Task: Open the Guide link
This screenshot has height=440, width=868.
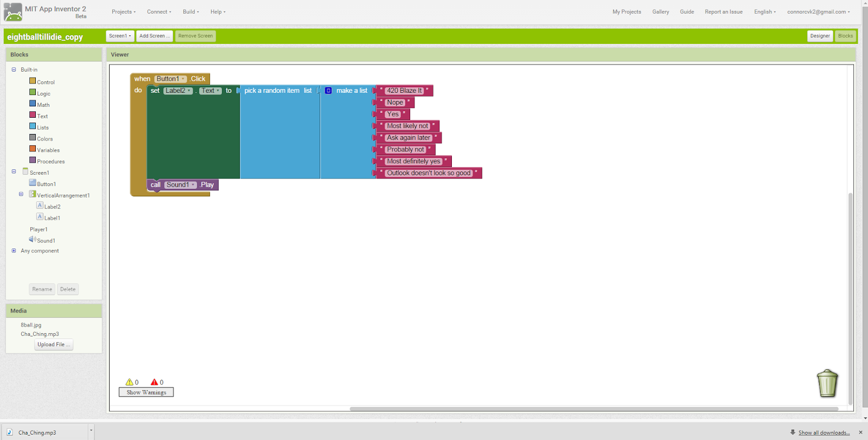Action: (687, 12)
